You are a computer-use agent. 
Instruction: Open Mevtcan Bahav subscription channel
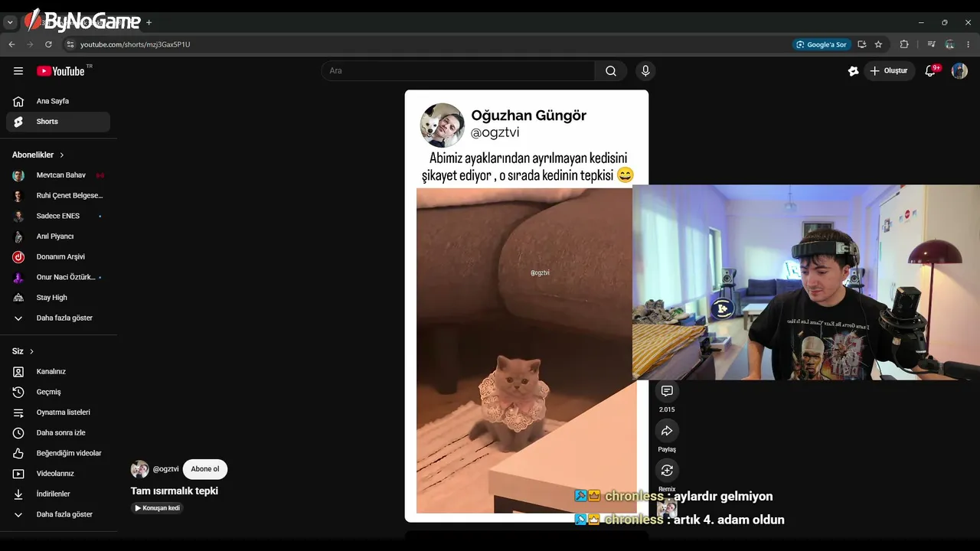coord(58,175)
